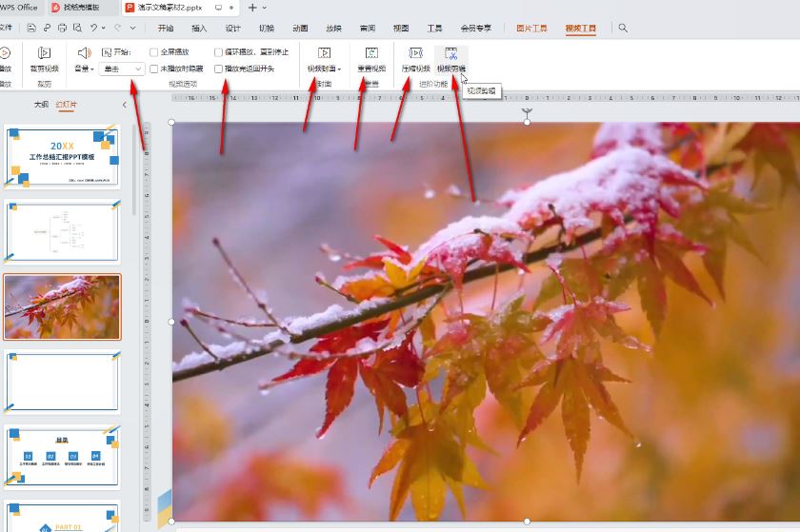This screenshot has width=800, height=532.
Task: Enable the 全屏播放 (fullscreen play) checkbox
Action: click(154, 52)
